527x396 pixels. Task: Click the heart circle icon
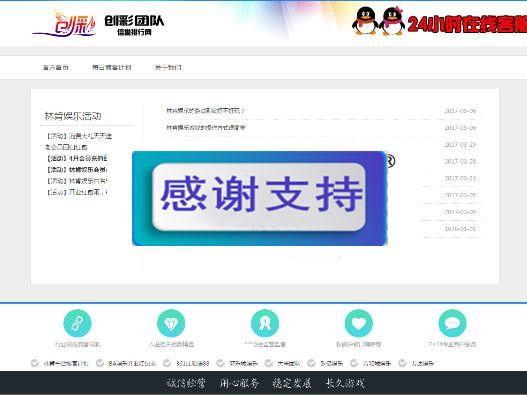[x=359, y=323]
